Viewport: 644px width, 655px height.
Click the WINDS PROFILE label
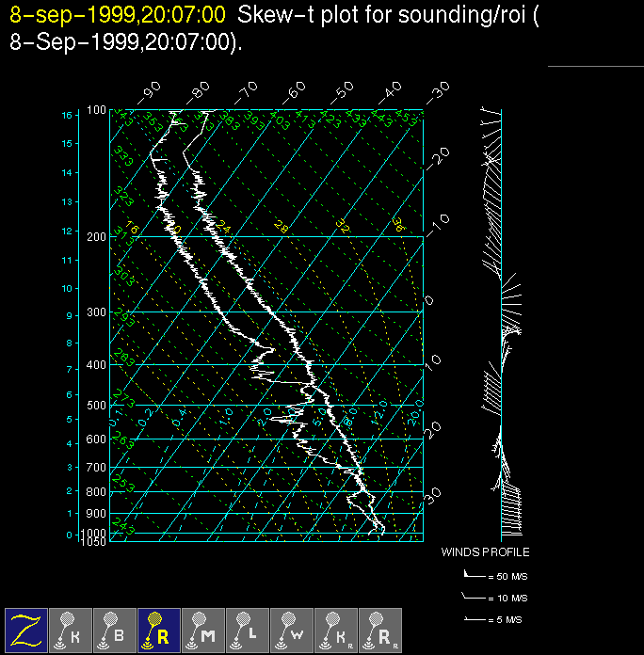485,552
